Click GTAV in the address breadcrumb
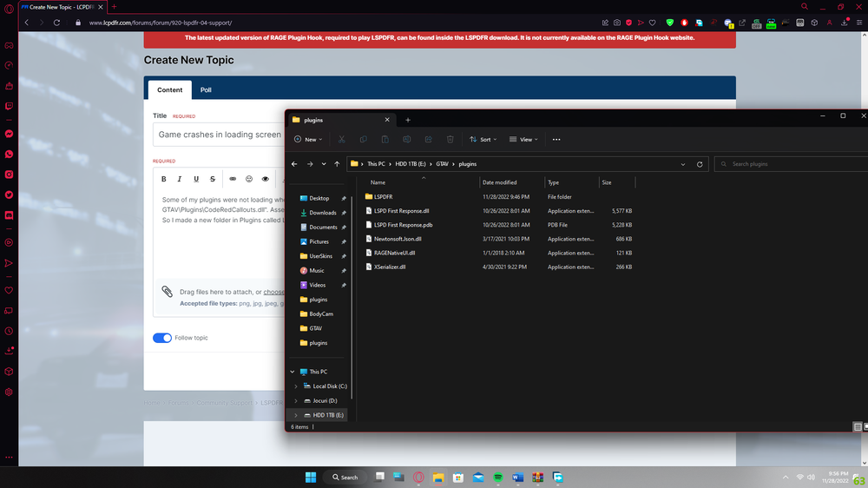 pos(442,163)
